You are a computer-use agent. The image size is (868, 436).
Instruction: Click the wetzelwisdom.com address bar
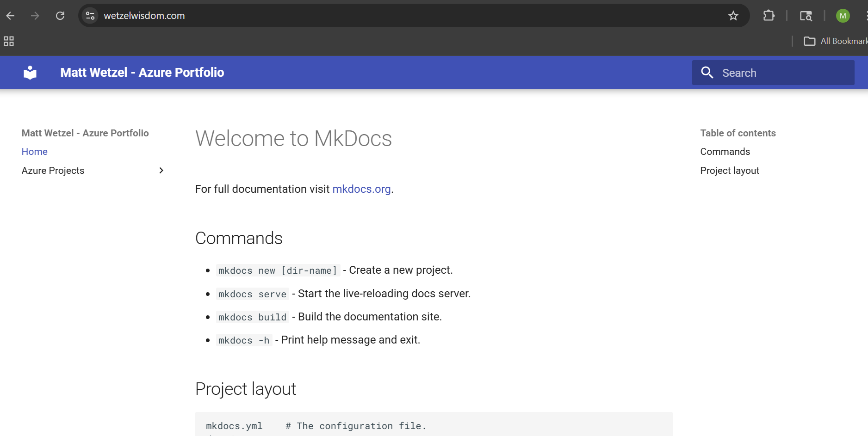tap(370, 16)
